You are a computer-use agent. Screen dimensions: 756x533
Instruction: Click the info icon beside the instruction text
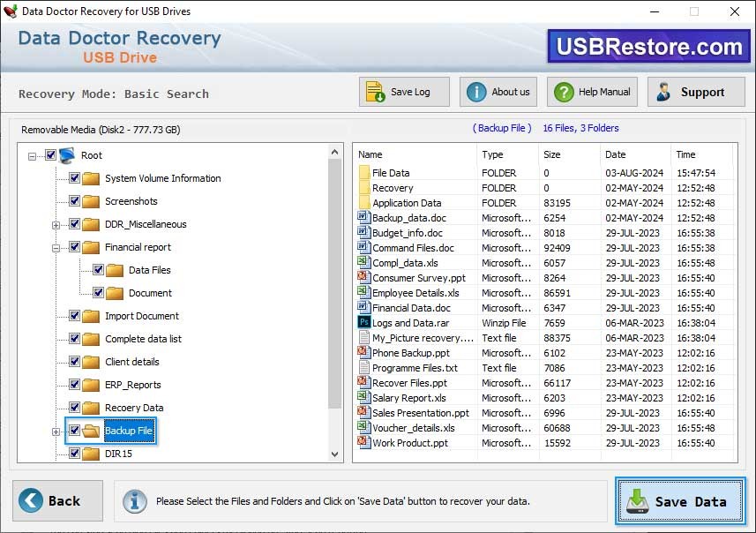pos(134,501)
